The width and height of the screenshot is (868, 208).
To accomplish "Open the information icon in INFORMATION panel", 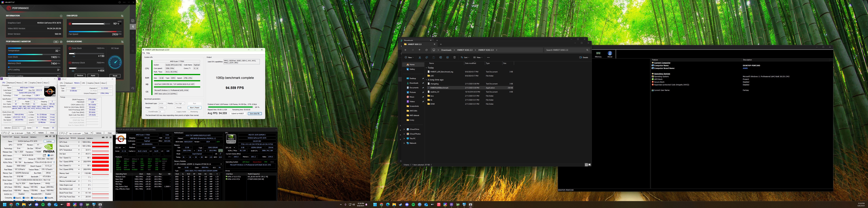I will tap(61, 16).
